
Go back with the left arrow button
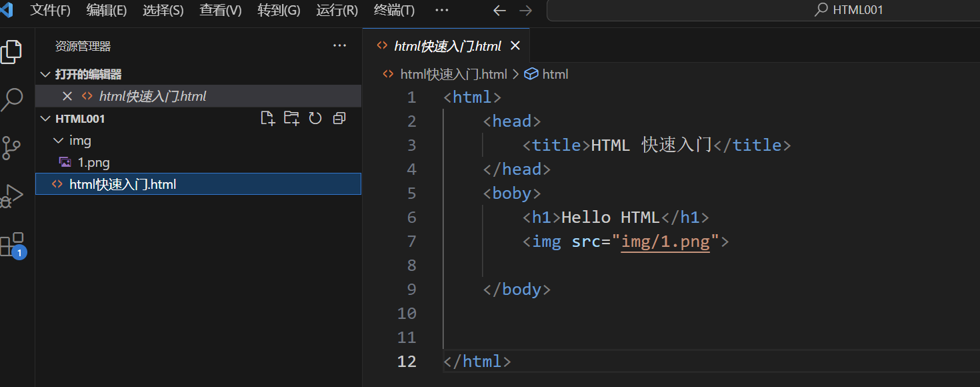(499, 11)
